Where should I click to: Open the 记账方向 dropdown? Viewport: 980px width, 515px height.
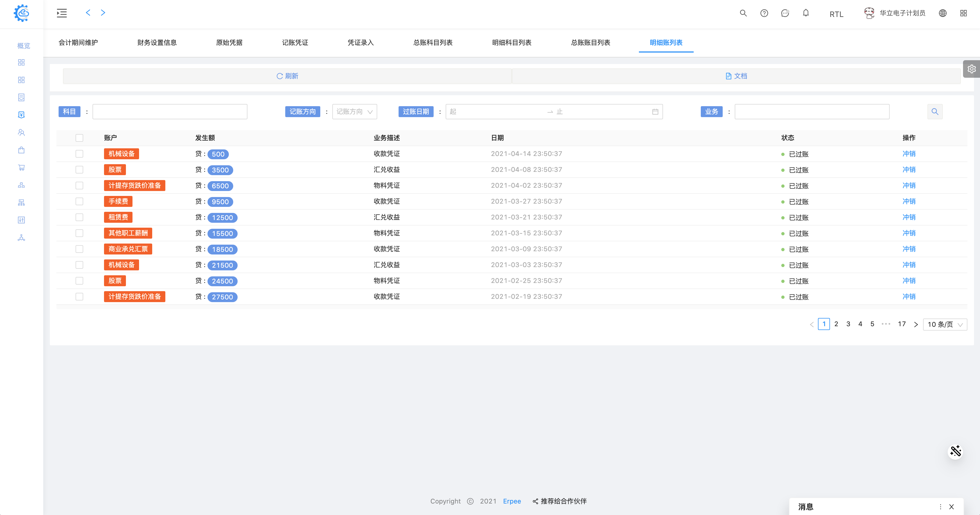(354, 111)
